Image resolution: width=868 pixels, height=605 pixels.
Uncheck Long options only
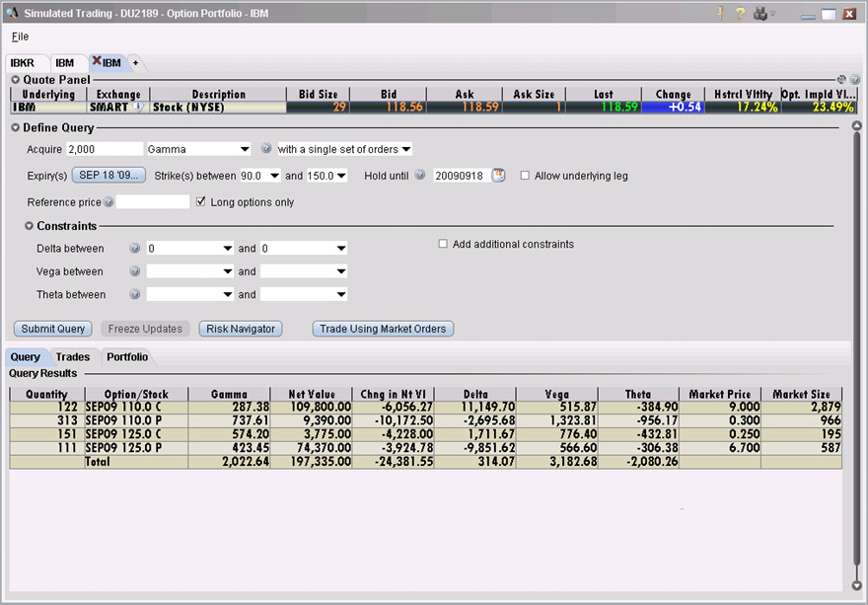(x=201, y=201)
